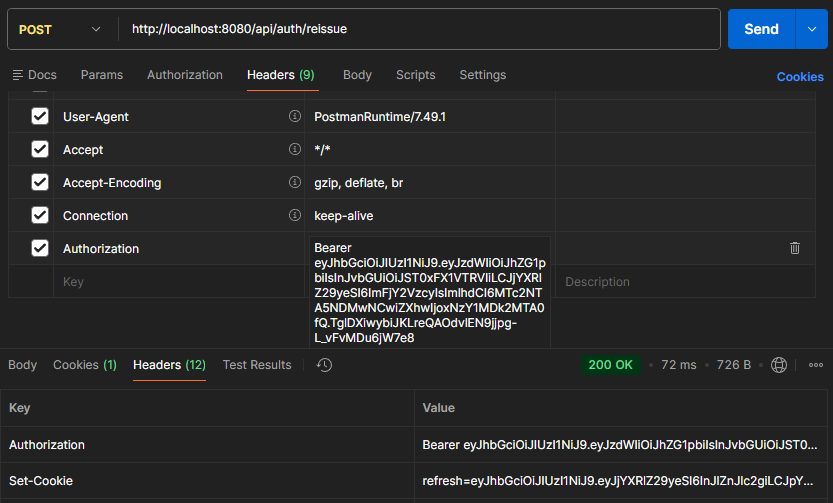Click the response Bearer token value
The height and width of the screenshot is (503, 833).
[620, 445]
